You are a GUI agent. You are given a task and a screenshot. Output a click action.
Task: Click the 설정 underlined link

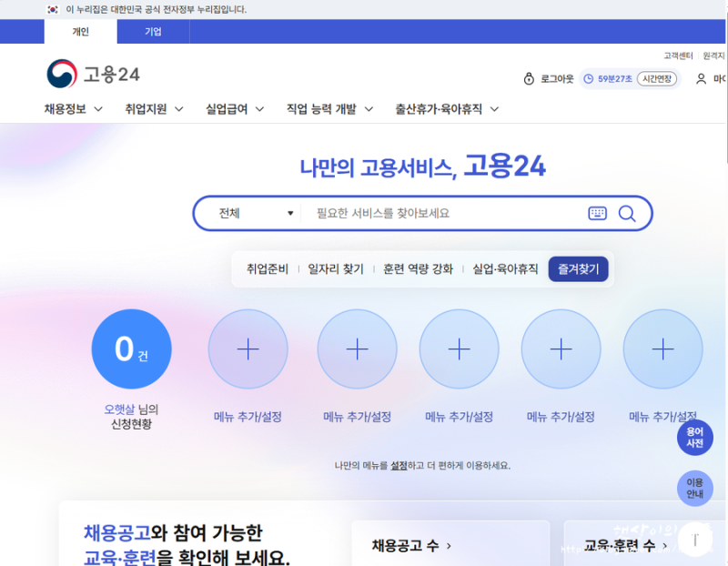point(399,465)
